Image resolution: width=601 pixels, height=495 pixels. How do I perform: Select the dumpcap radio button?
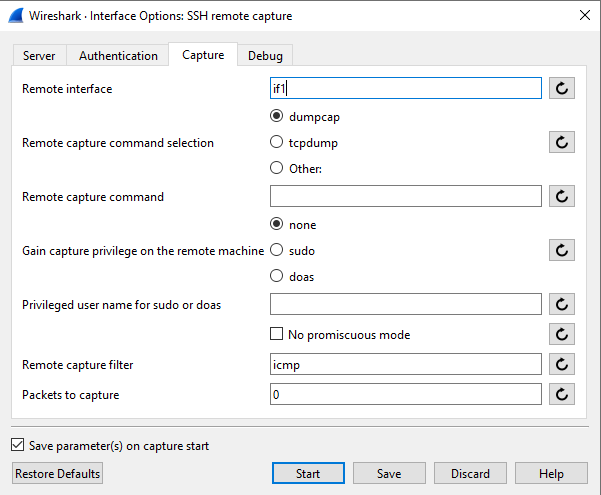point(276,116)
